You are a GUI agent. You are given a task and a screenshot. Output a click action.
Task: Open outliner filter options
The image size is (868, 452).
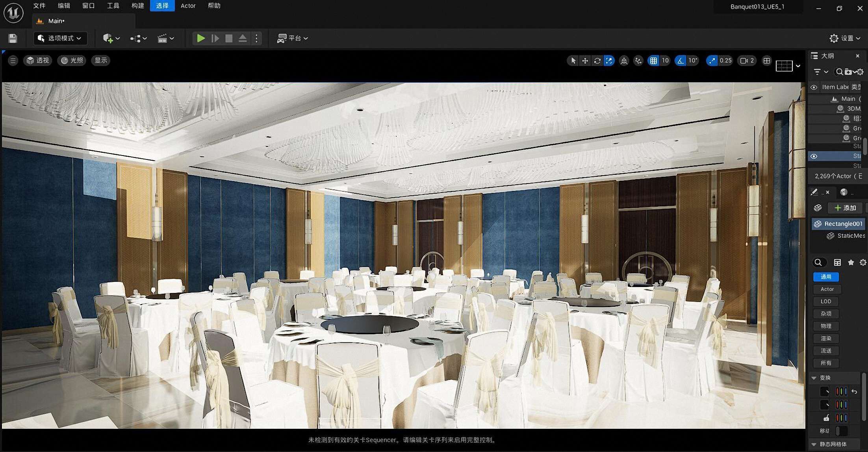coord(821,72)
